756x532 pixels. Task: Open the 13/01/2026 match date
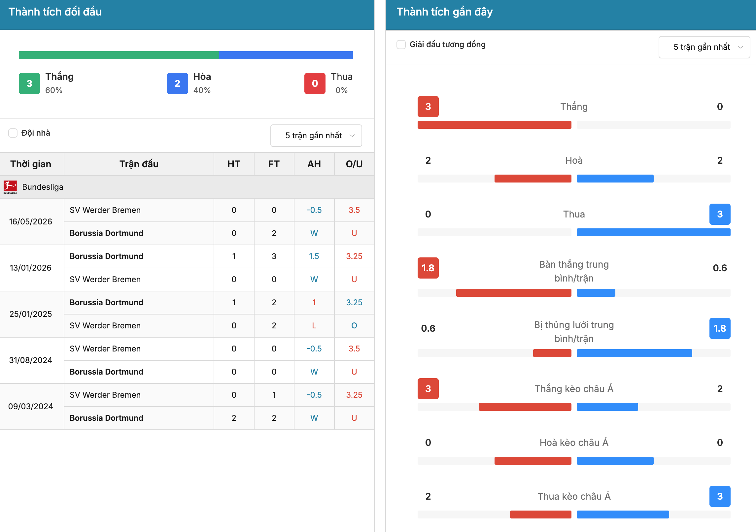point(31,268)
